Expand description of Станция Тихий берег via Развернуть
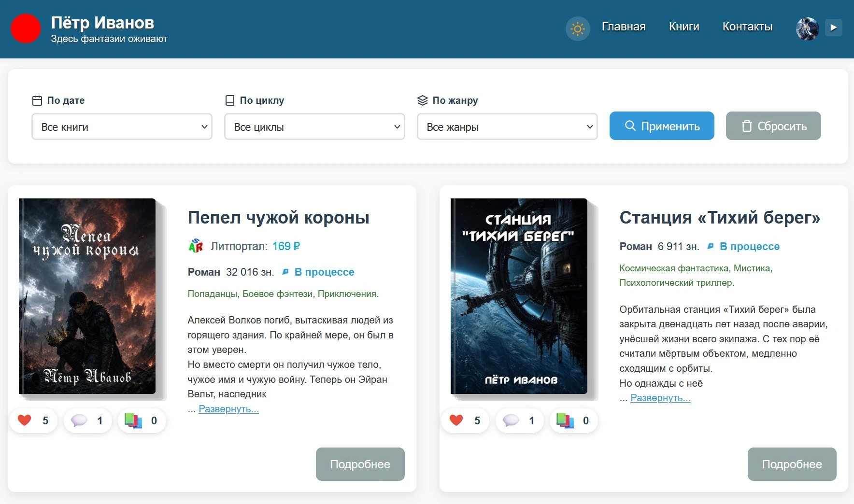This screenshot has width=854, height=504. [x=661, y=398]
